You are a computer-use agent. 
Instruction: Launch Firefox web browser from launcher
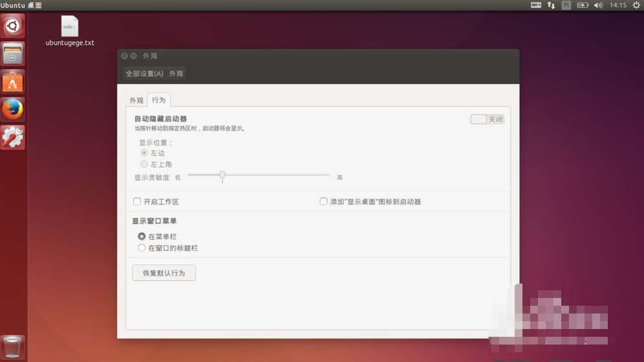point(13,109)
